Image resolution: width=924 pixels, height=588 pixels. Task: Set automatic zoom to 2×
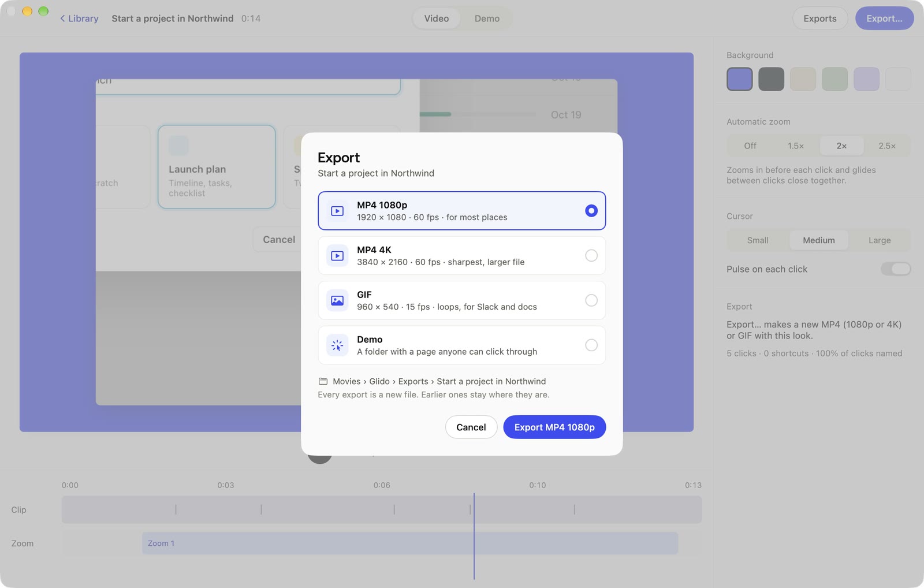point(841,146)
